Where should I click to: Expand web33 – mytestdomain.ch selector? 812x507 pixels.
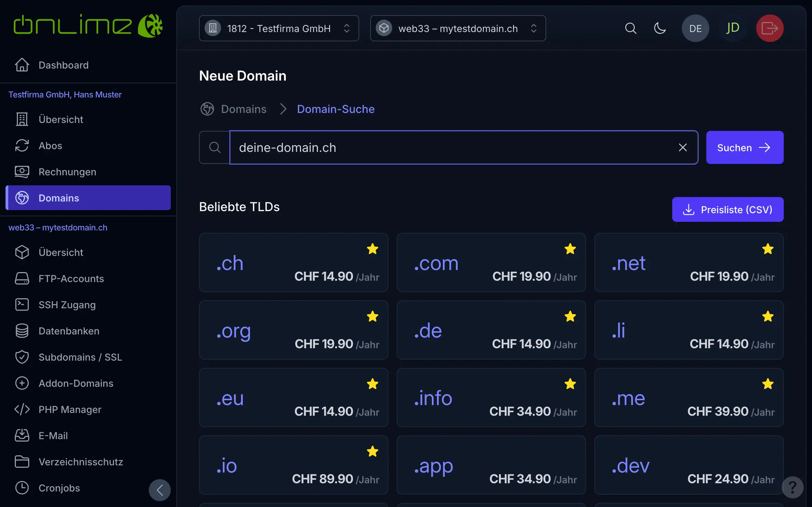458,28
